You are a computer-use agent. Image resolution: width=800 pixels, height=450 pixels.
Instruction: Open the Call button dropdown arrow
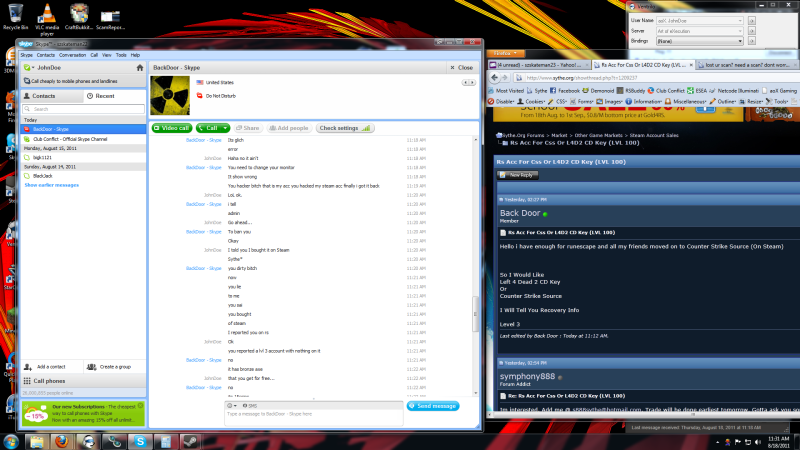[x=225, y=128]
